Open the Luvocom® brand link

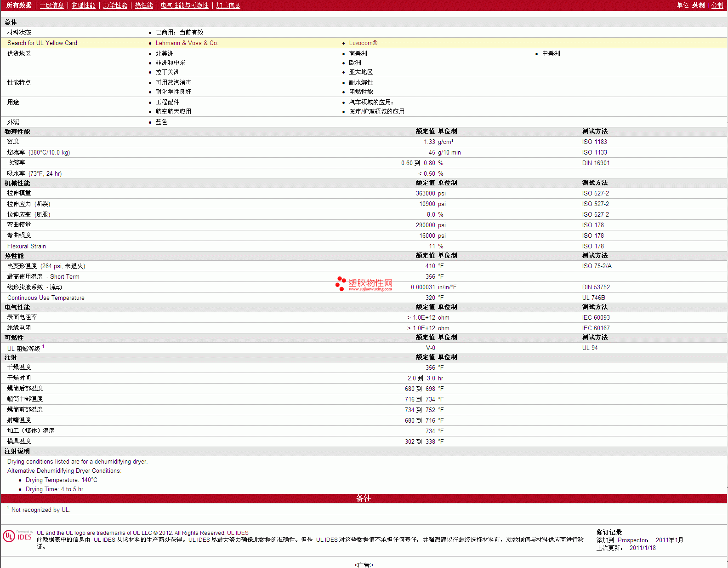pyautogui.click(x=363, y=43)
